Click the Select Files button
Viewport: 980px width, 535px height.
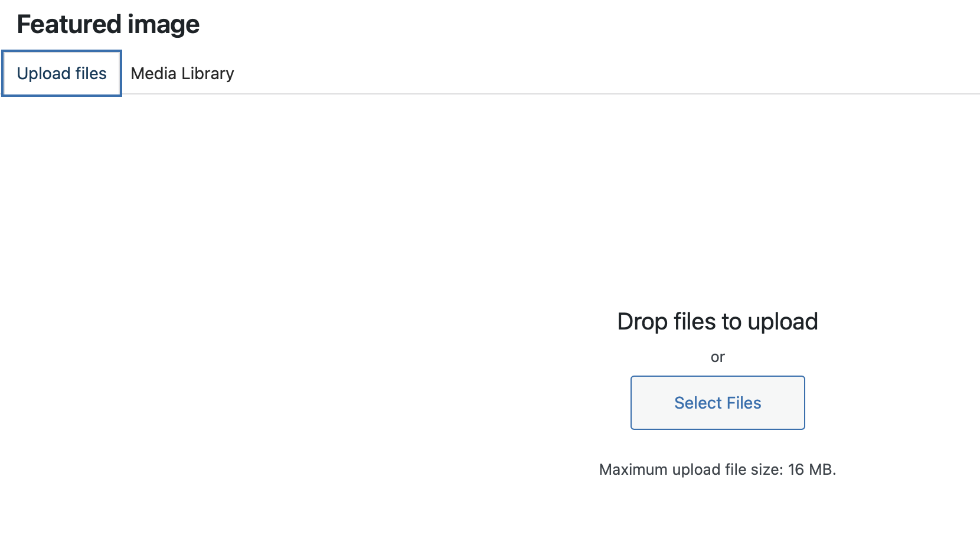pos(717,403)
